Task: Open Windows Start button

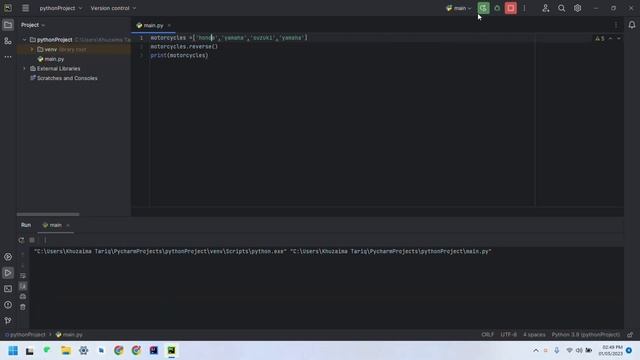Action: coord(13,351)
